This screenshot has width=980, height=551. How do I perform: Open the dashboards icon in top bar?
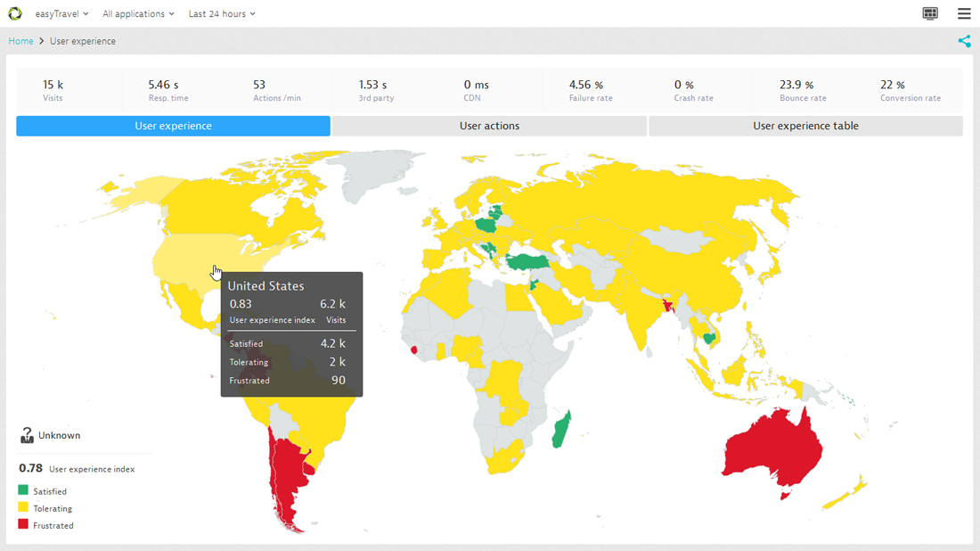(x=930, y=13)
